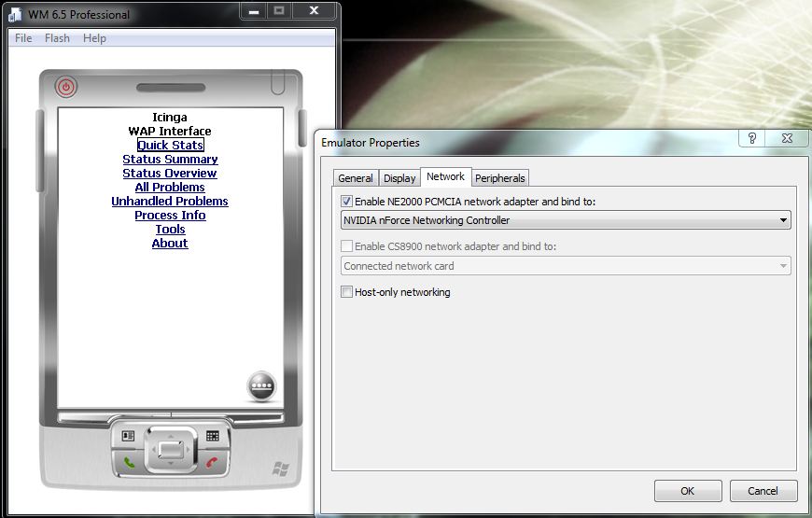This screenshot has height=518, width=812.
Task: Click the help question mark button
Action: click(752, 138)
